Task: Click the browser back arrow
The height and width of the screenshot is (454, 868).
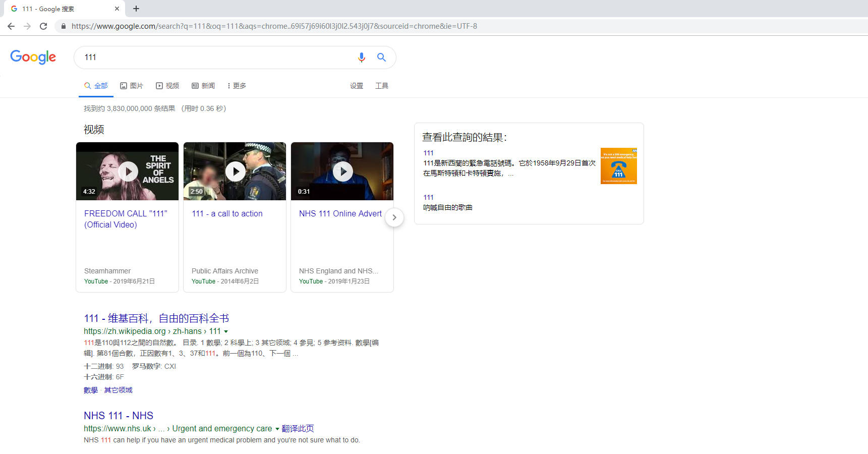Action: point(11,26)
